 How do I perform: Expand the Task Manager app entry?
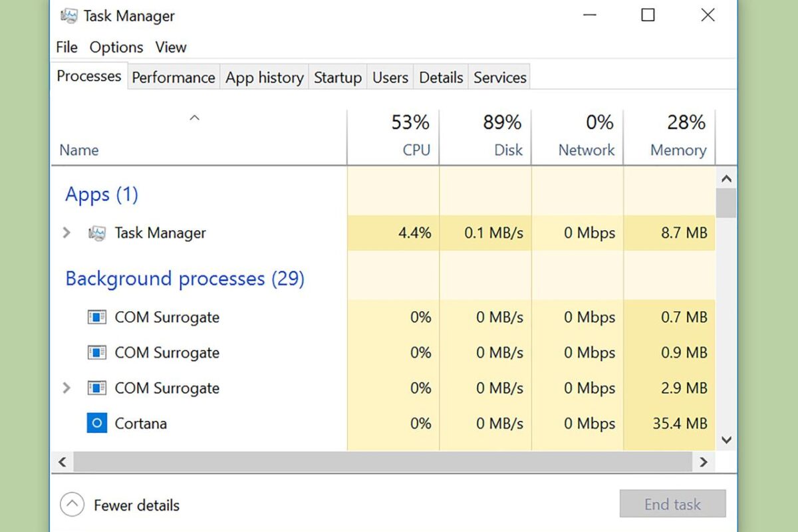[x=66, y=233]
